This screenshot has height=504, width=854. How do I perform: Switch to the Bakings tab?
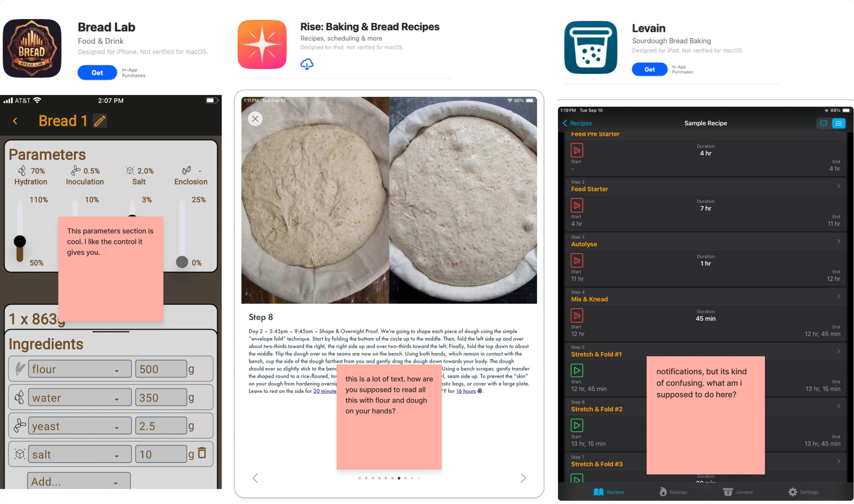pyautogui.click(x=673, y=492)
